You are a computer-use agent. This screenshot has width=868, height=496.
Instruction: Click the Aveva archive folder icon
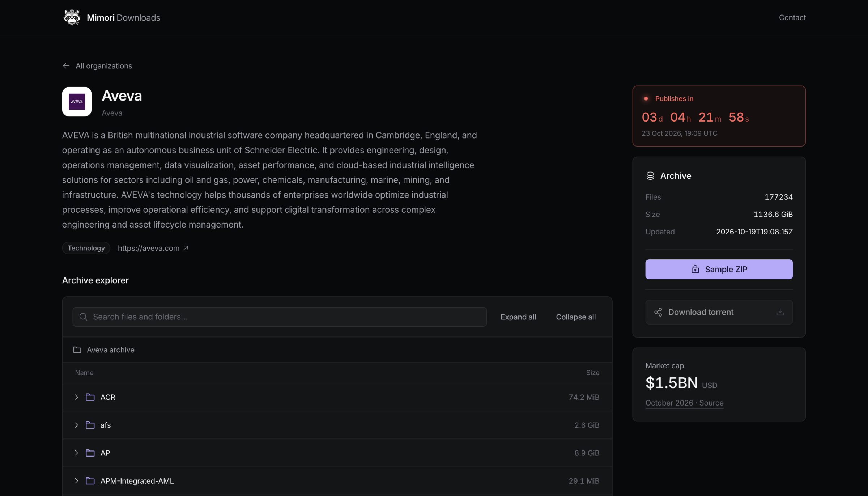click(77, 350)
